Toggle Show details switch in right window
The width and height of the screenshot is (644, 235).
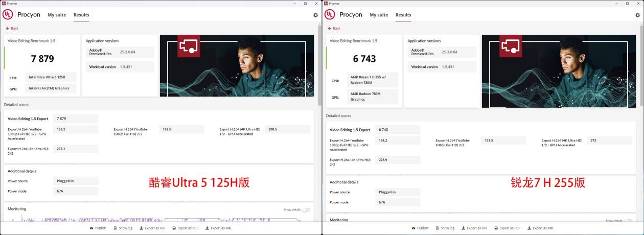click(628, 221)
